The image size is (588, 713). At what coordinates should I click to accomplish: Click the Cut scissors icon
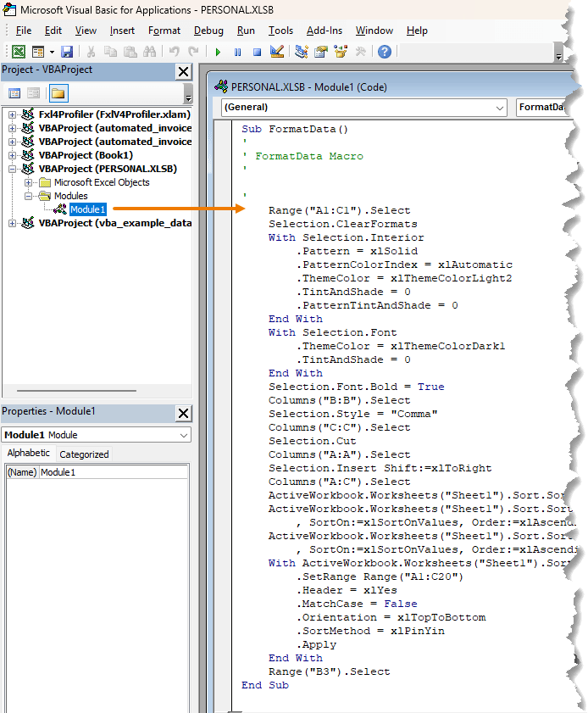[91, 52]
